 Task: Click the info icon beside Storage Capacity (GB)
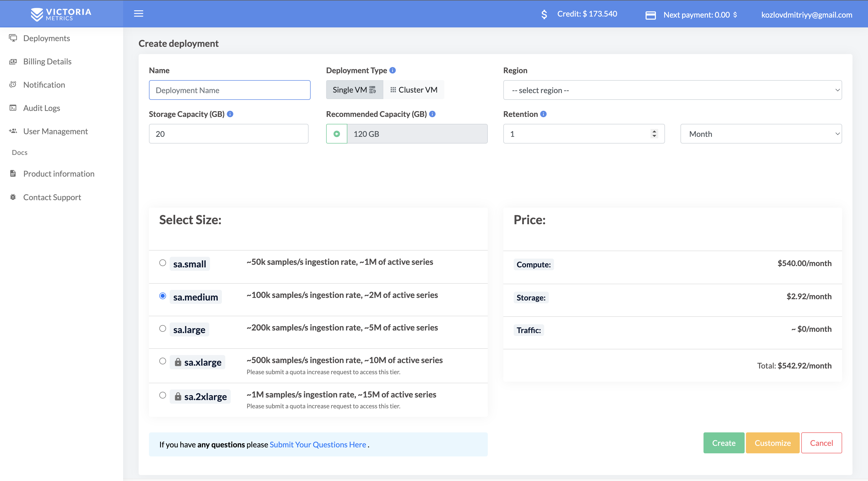pos(230,114)
